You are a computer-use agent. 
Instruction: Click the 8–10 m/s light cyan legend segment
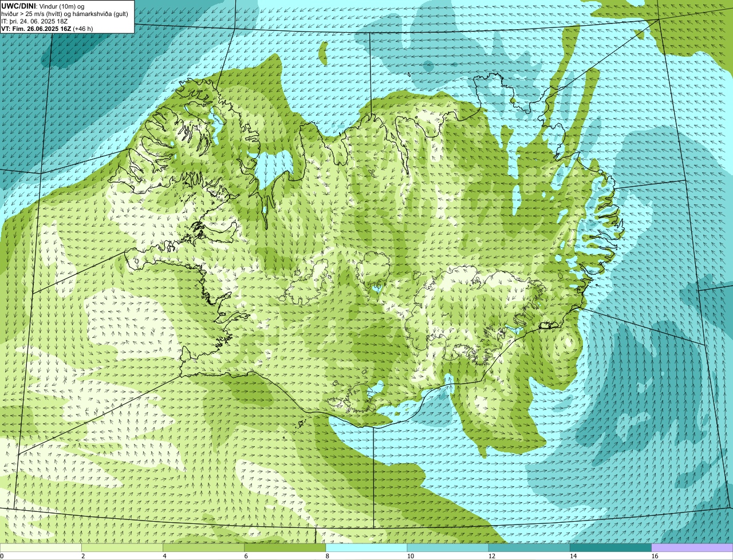366,548
